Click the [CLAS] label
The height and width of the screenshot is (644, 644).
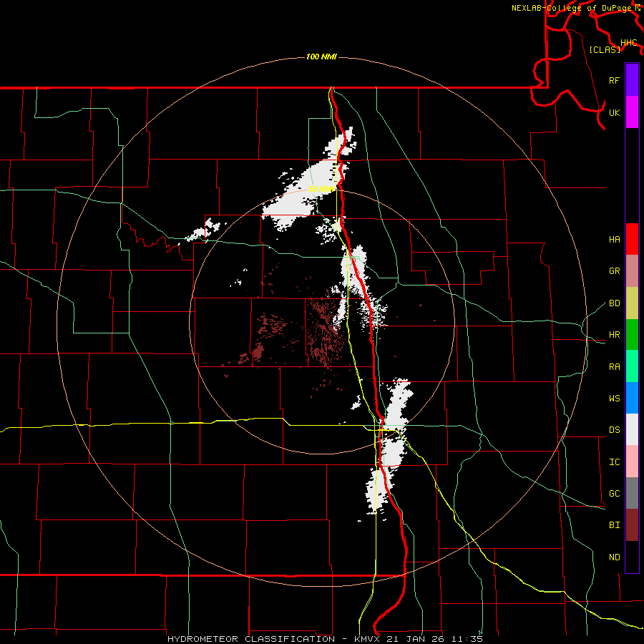(605, 49)
